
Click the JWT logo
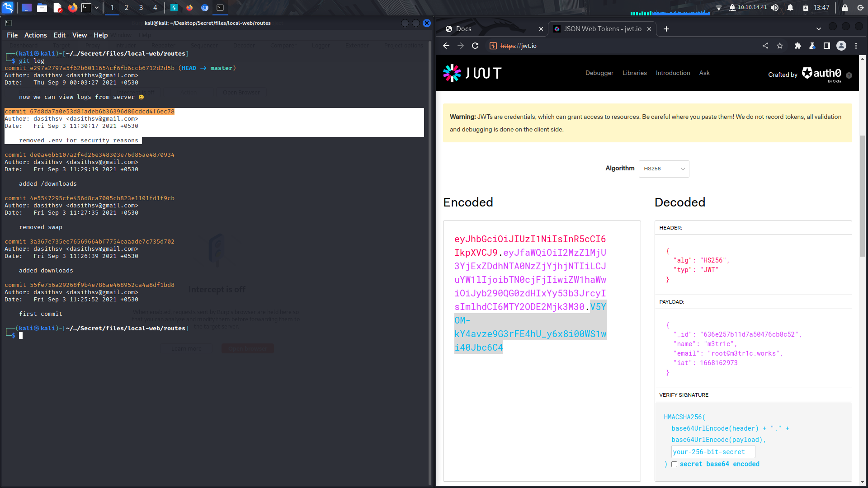[x=472, y=73]
